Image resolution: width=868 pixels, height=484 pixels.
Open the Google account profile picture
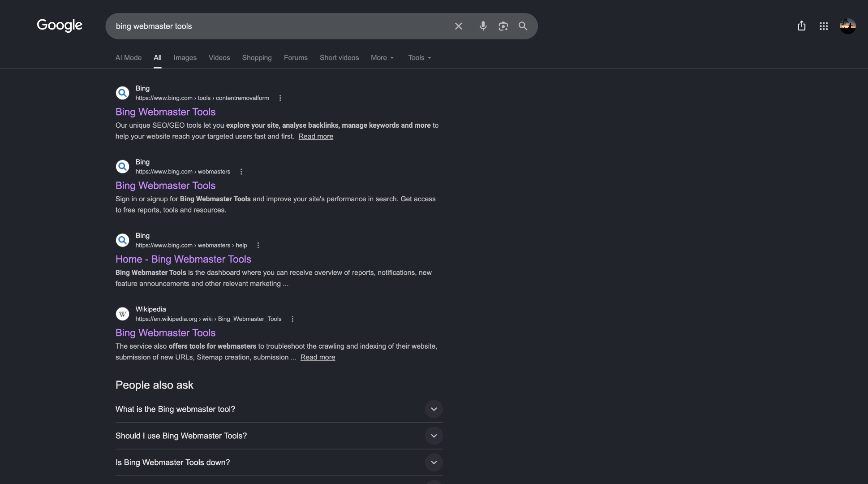847,26
